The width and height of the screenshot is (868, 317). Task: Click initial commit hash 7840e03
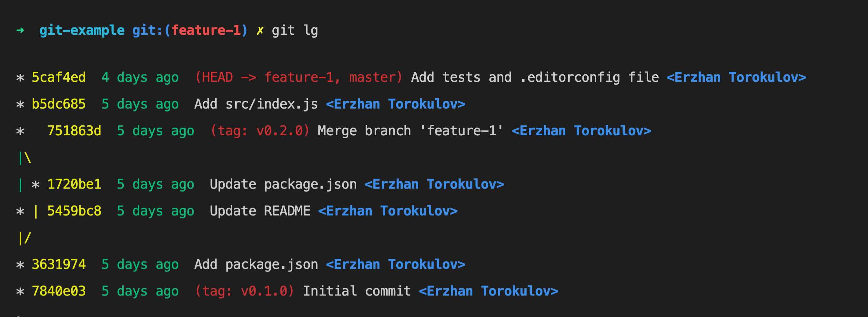(59, 291)
